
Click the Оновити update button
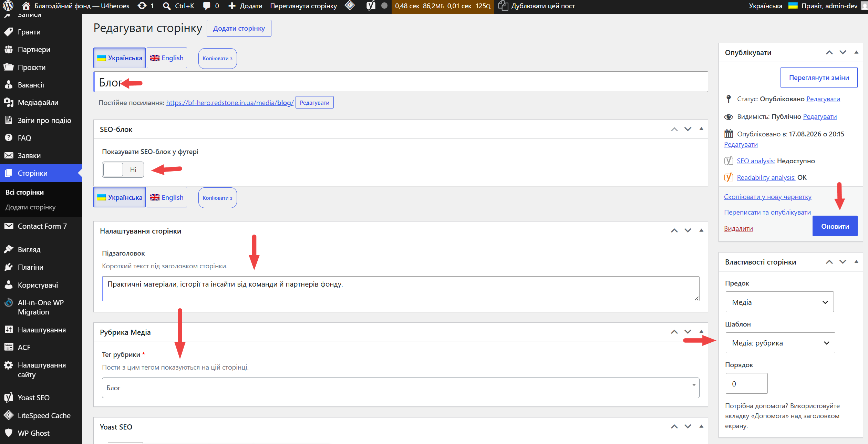pos(835,226)
